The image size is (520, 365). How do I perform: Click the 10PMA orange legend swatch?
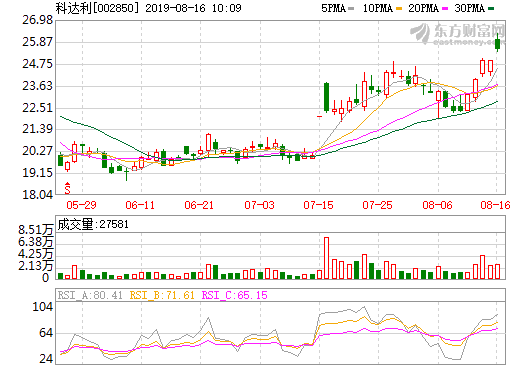pos(399,9)
